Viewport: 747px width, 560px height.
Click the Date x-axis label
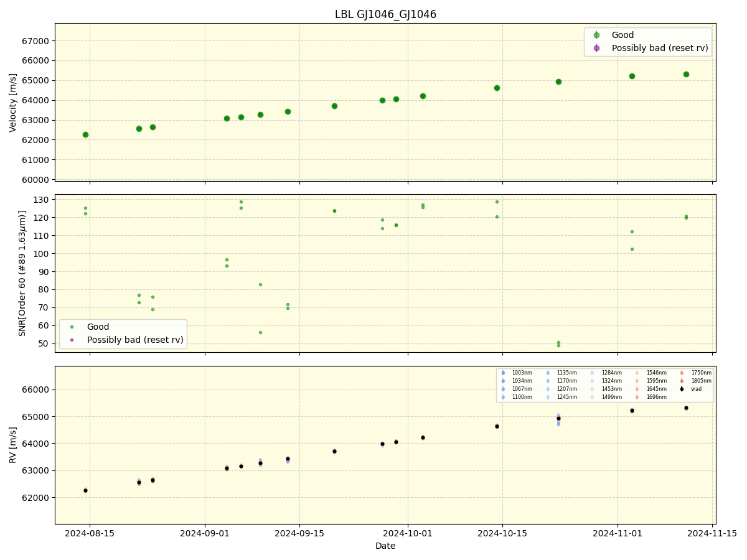[x=385, y=546]
